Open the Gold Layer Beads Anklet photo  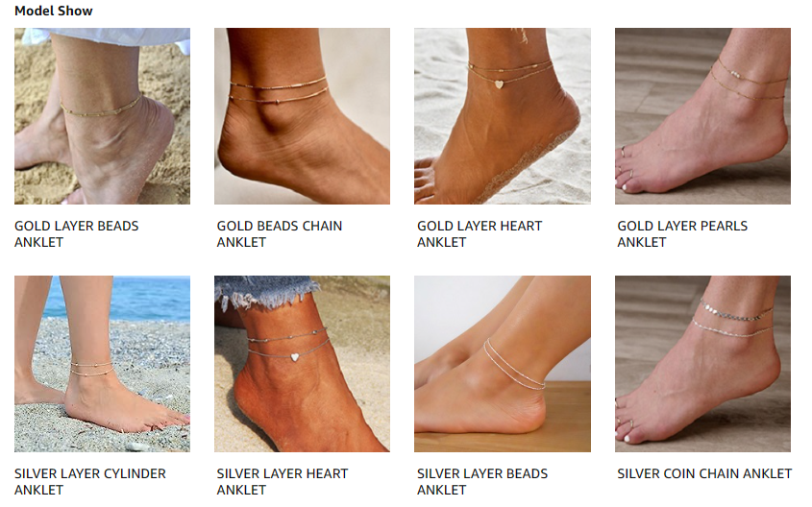point(102,116)
